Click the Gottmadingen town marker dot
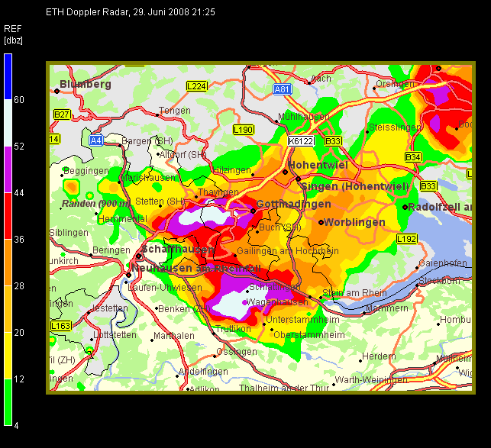The height and width of the screenshot is (448, 491). (253, 211)
